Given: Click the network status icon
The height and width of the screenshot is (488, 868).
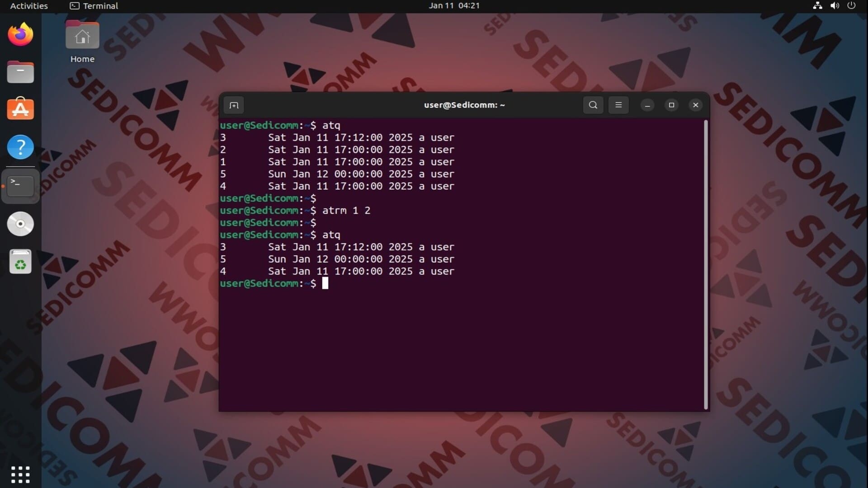Looking at the screenshot, I should (x=817, y=6).
